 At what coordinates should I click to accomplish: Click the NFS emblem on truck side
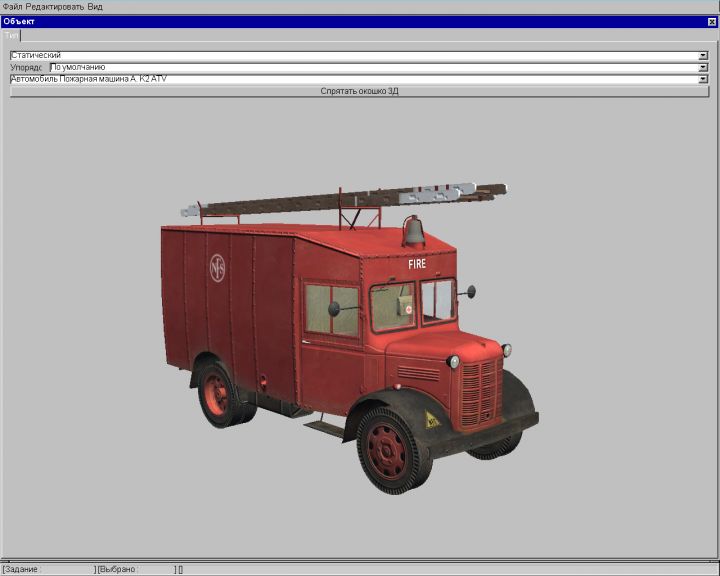[217, 268]
